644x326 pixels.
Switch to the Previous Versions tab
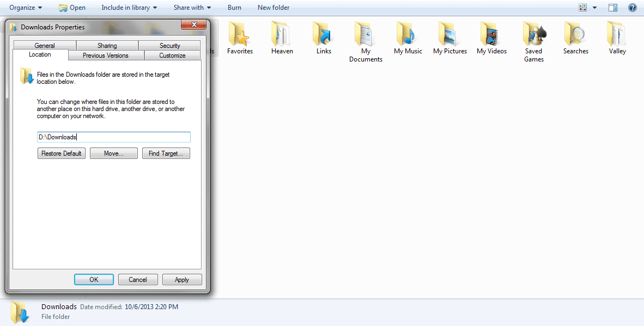click(106, 56)
